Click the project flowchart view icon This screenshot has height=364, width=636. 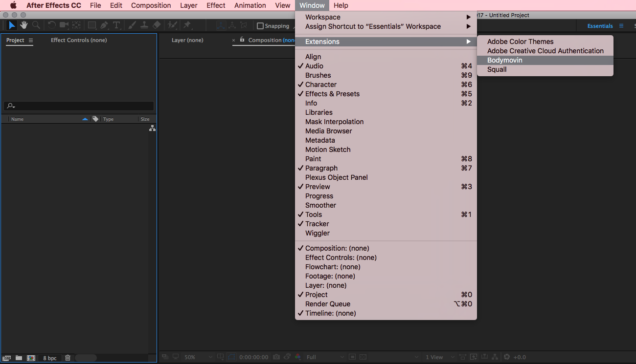point(152,128)
